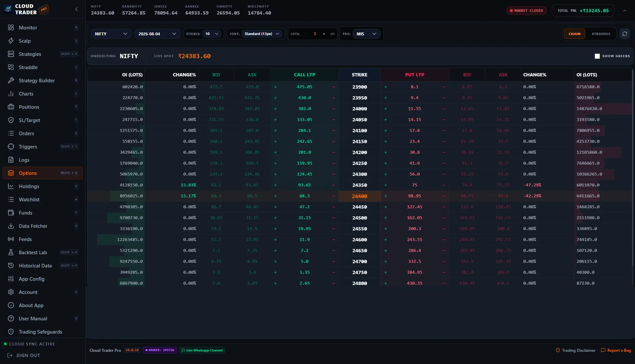The height and width of the screenshot is (364, 635).
Task: Sell put at strike 24800
Action: tap(444, 283)
